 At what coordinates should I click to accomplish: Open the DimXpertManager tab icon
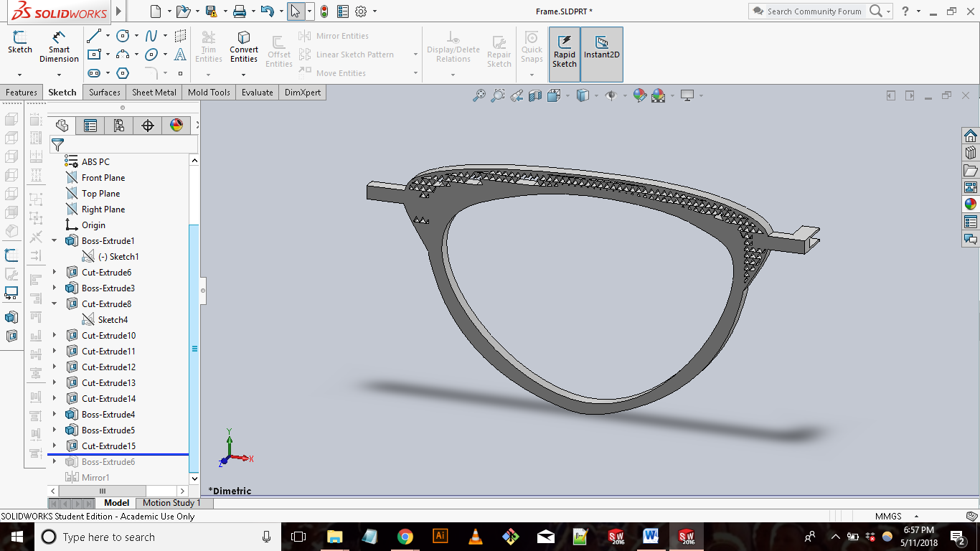148,126
